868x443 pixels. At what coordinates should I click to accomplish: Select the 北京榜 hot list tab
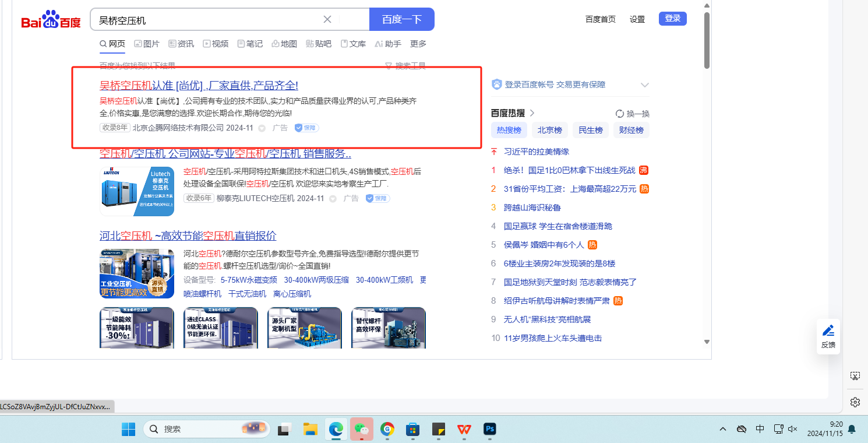coord(550,130)
